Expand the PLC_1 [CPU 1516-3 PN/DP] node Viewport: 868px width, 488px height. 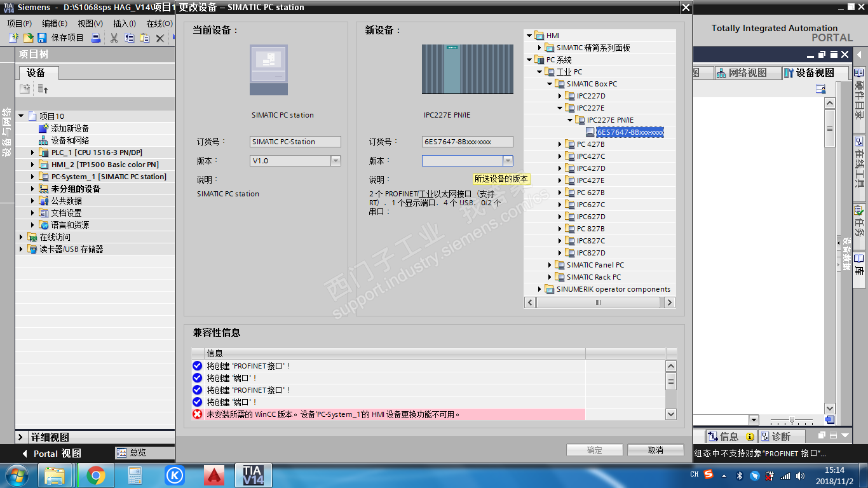click(x=33, y=152)
